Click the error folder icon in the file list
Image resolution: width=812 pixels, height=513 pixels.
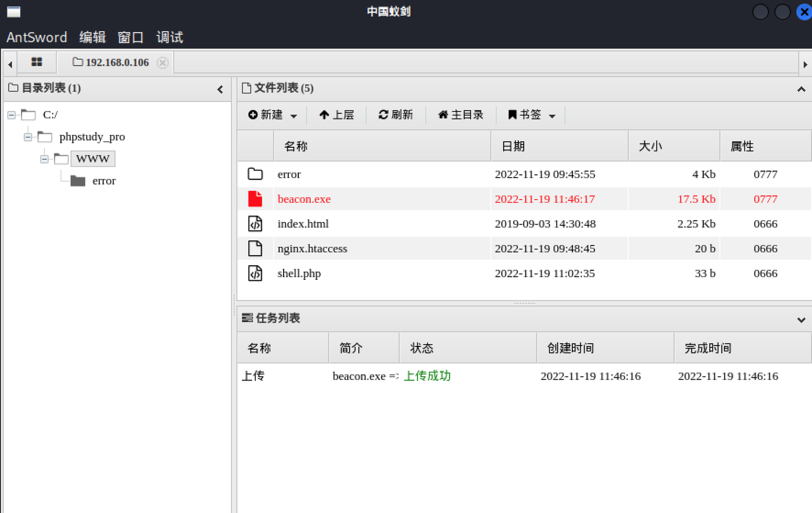pyautogui.click(x=255, y=174)
